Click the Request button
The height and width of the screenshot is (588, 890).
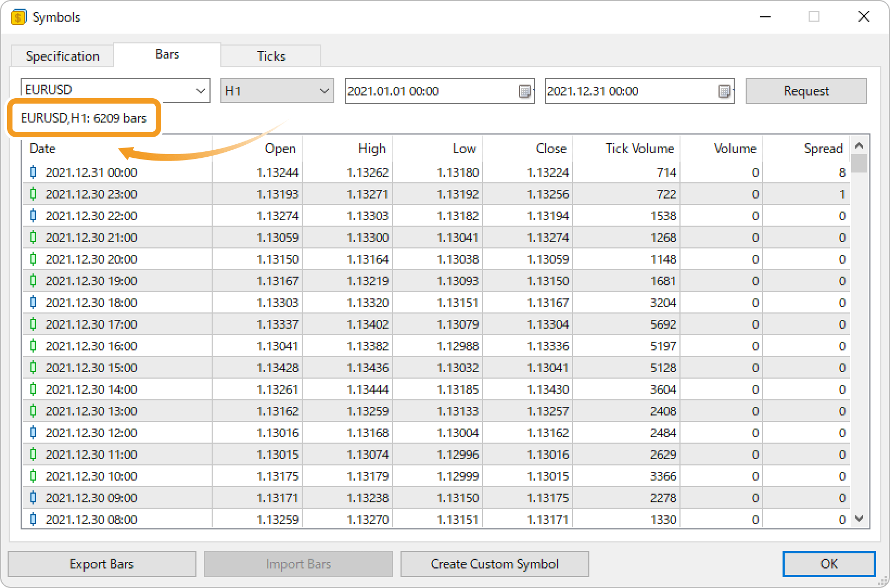point(806,91)
